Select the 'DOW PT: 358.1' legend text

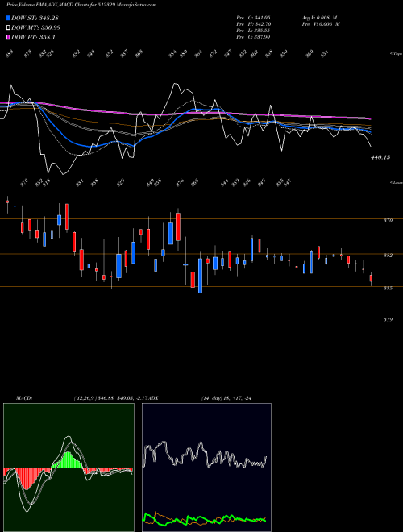pos(33,38)
